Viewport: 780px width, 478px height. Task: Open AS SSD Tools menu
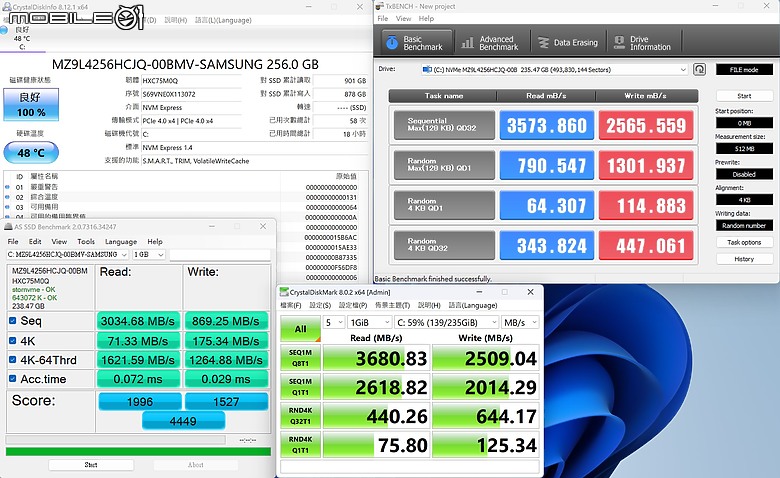pyautogui.click(x=86, y=241)
